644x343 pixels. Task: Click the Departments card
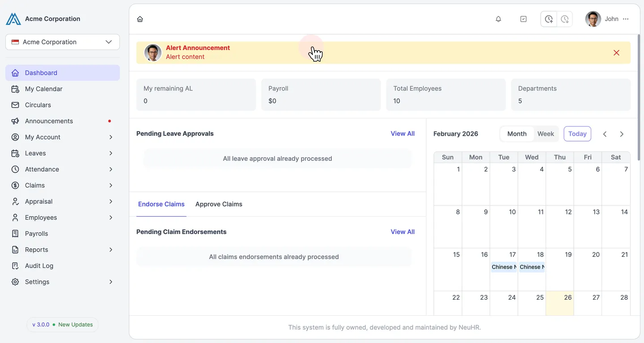pyautogui.click(x=571, y=95)
